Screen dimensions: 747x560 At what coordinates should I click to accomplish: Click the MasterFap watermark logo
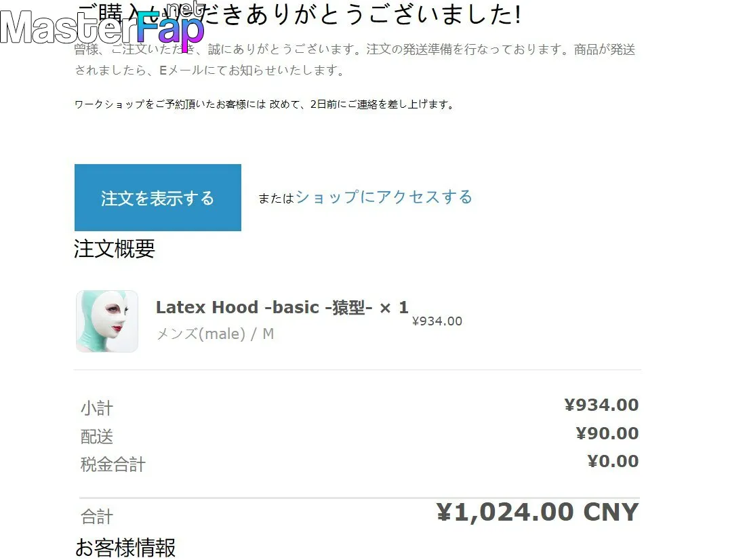(x=102, y=26)
